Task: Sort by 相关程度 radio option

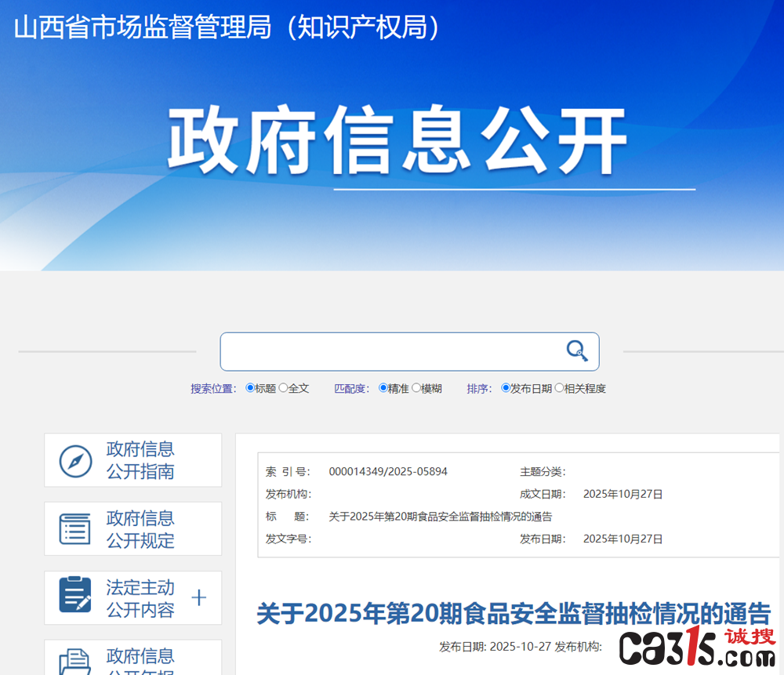Action: (559, 388)
